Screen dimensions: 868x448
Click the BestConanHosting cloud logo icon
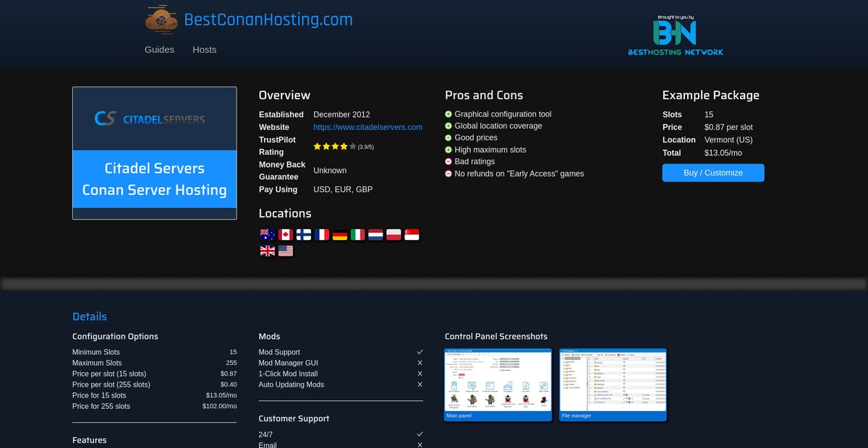click(x=161, y=20)
